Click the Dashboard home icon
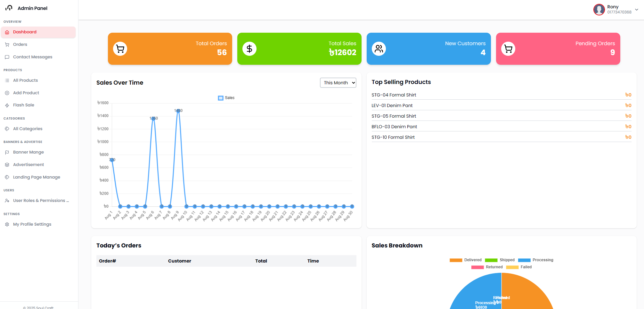The height and width of the screenshot is (309, 644). [x=7, y=32]
